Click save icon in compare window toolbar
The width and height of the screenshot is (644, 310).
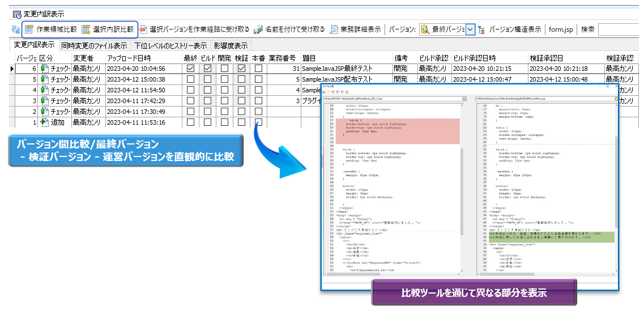coord(325,92)
